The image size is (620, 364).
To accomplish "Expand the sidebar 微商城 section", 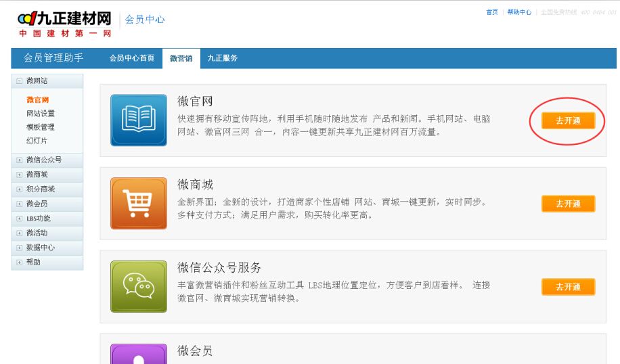I will point(19,175).
